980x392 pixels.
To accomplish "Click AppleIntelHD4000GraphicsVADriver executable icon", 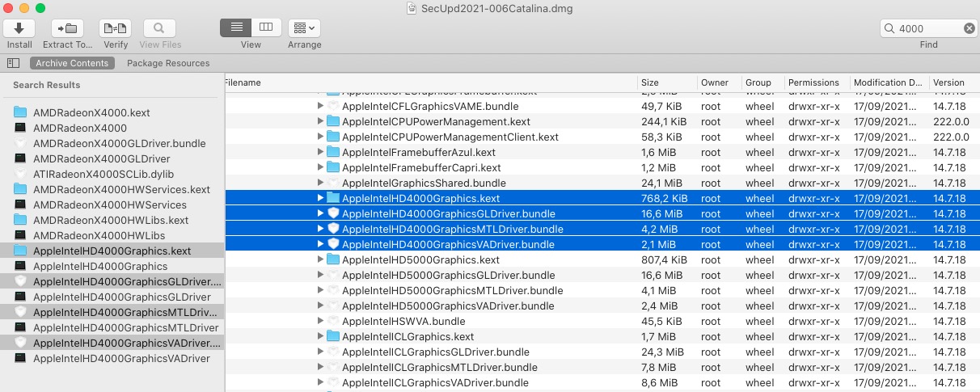I will pyautogui.click(x=20, y=358).
